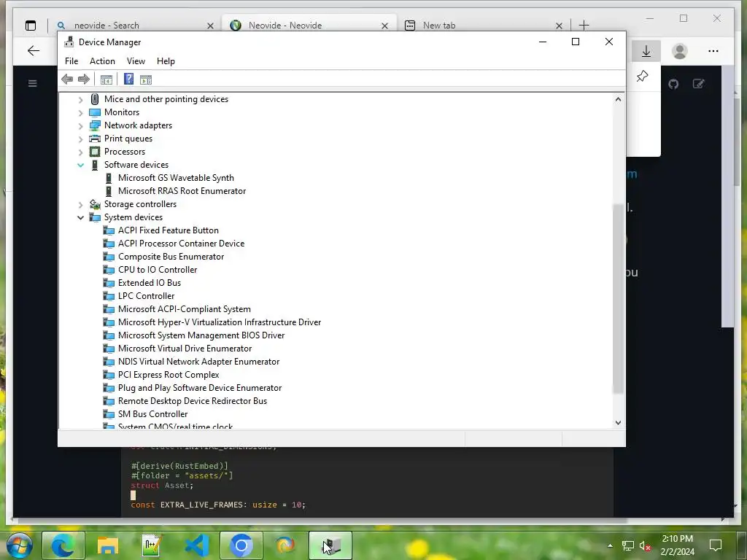Viewport: 747px width, 560px height.
Task: Open the tab actions menu button
Action: coord(31,26)
